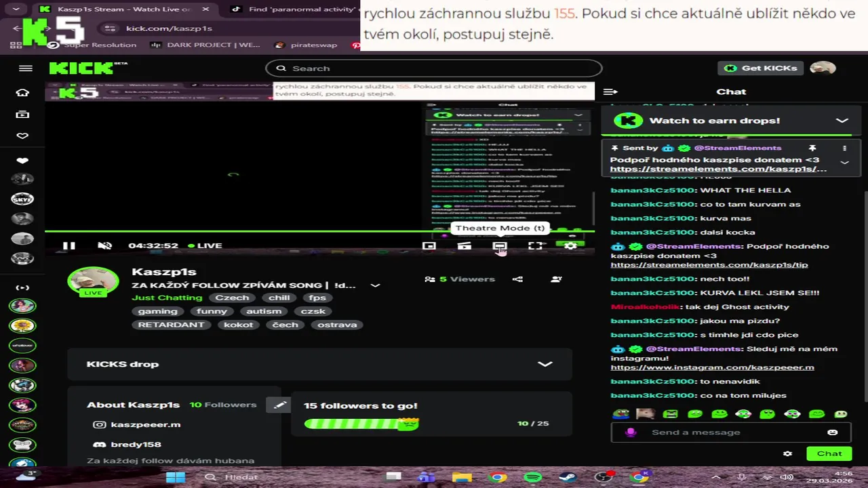Click the followers goal progress bar

click(361, 424)
